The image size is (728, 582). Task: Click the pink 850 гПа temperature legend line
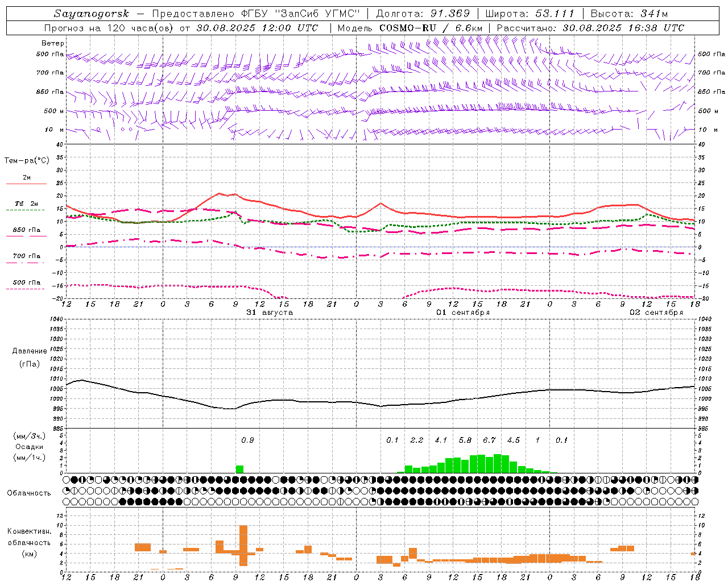tap(26, 236)
